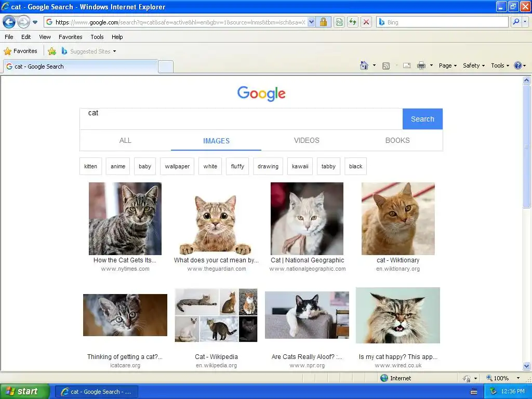The image size is (532, 399).
Task: Click the blue Search button
Action: pyautogui.click(x=422, y=119)
